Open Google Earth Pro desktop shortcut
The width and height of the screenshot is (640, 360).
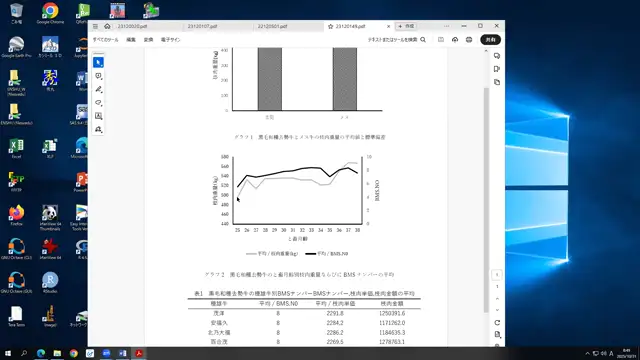[x=16, y=47]
